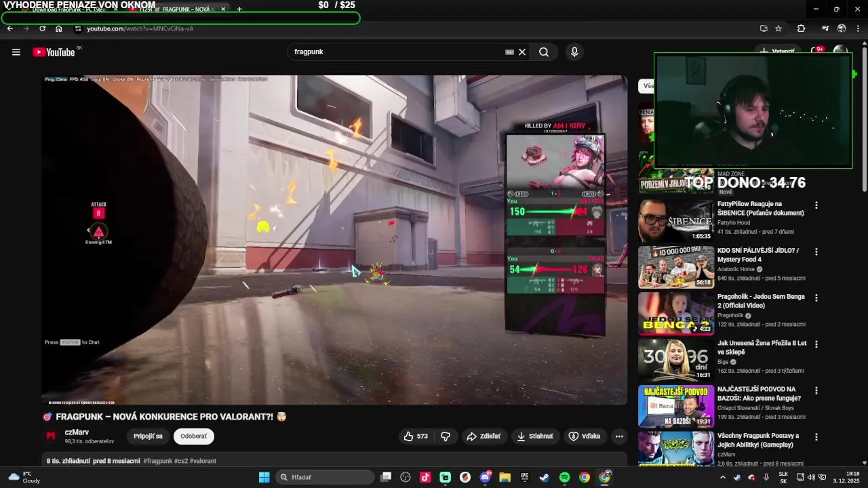The width and height of the screenshot is (868, 488).
Task: Open more actions ellipsis under video
Action: tap(619, 436)
